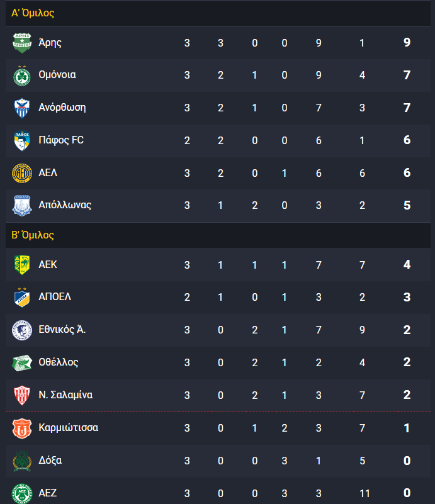The width and height of the screenshot is (435, 504).
Task: Click Άρης points total of 9
Action: coord(407,43)
